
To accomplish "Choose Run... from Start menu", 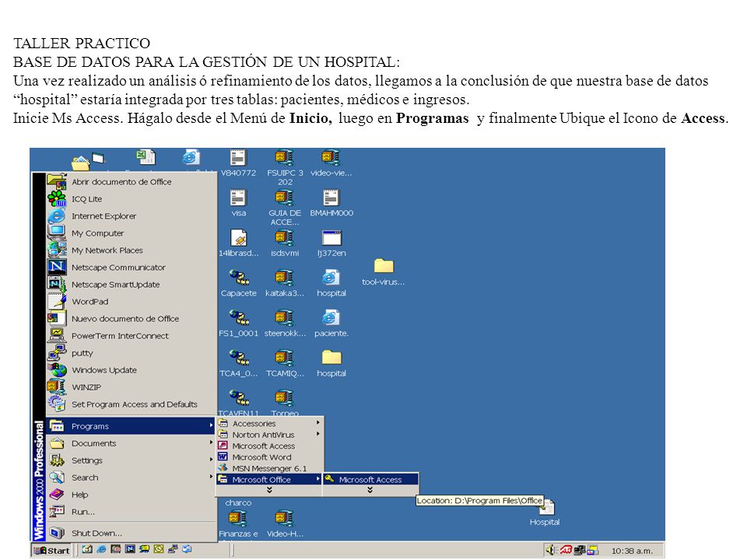I will tap(132, 512).
